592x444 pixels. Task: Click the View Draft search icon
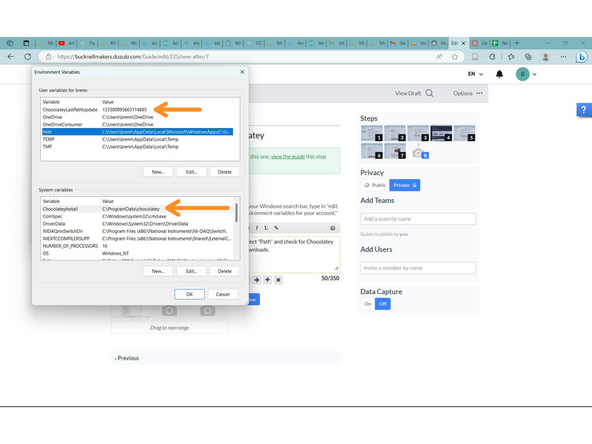click(429, 93)
